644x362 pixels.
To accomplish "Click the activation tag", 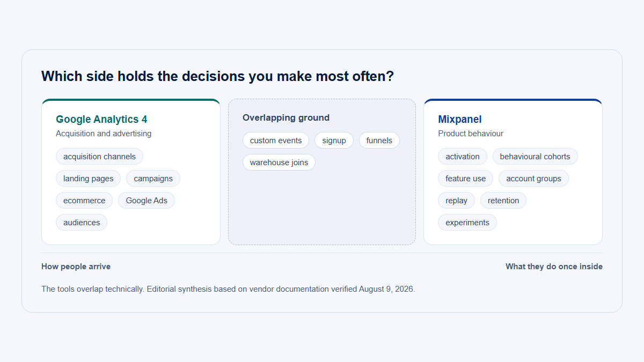I will (x=463, y=157).
